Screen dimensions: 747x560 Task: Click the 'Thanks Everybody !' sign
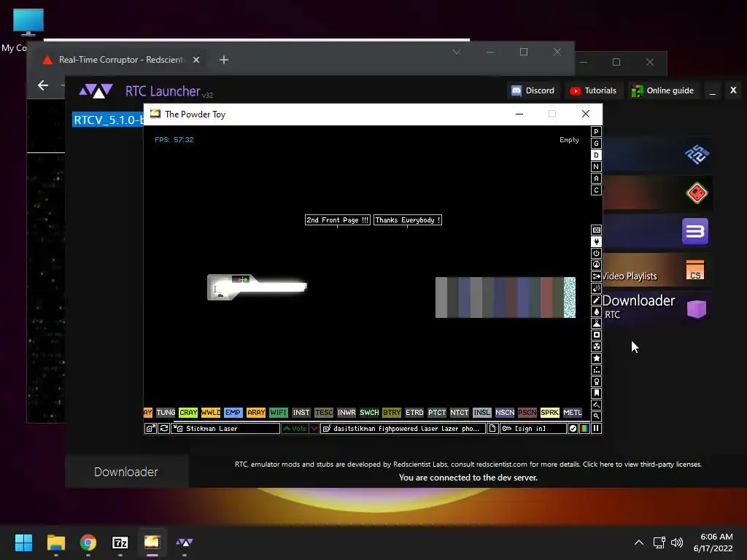[x=407, y=220]
